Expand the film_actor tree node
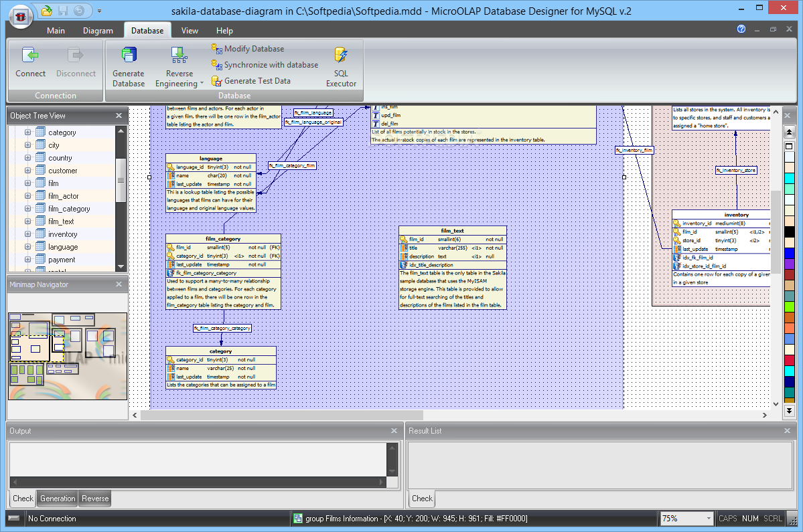 pos(27,196)
